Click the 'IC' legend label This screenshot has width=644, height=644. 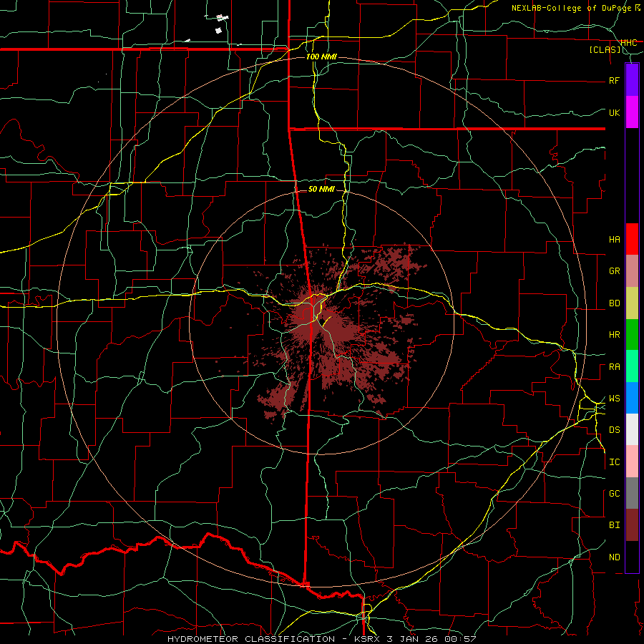615,462
